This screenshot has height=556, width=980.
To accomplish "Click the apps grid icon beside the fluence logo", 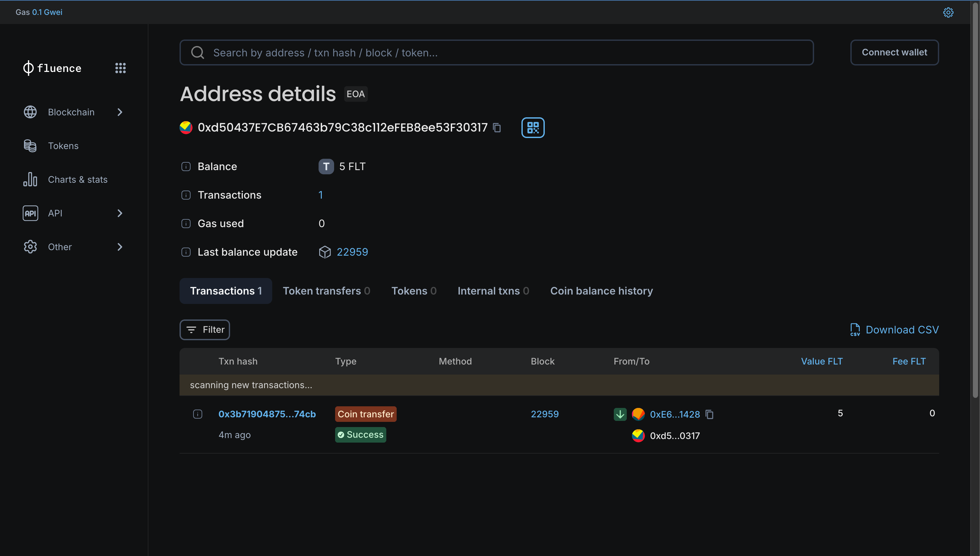I will 121,68.
